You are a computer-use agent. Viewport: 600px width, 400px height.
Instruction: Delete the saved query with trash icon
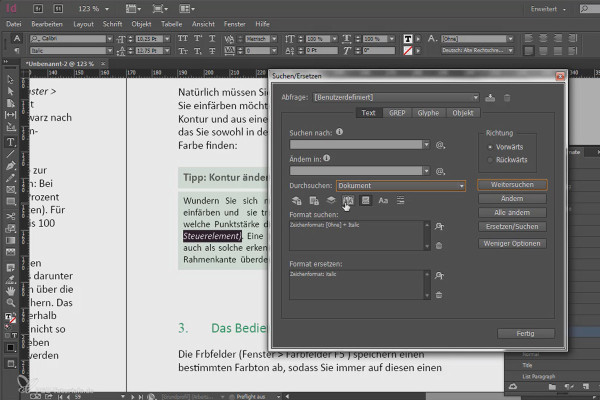(507, 98)
